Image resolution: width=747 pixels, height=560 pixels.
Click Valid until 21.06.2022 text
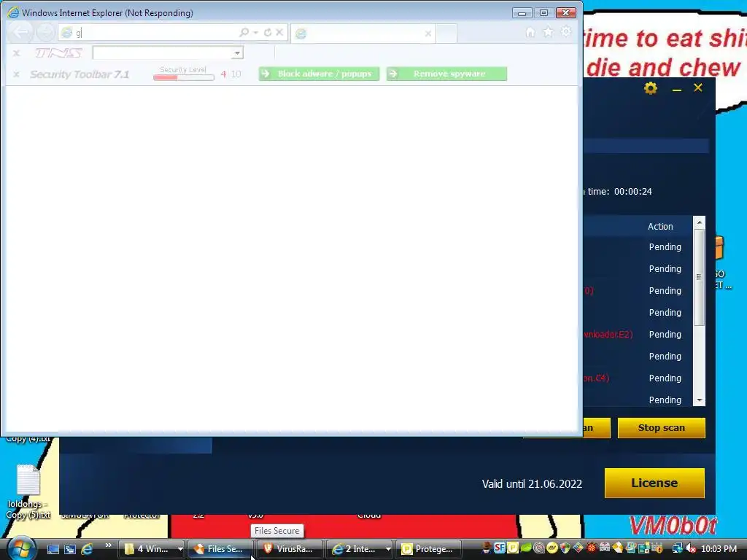[532, 484]
